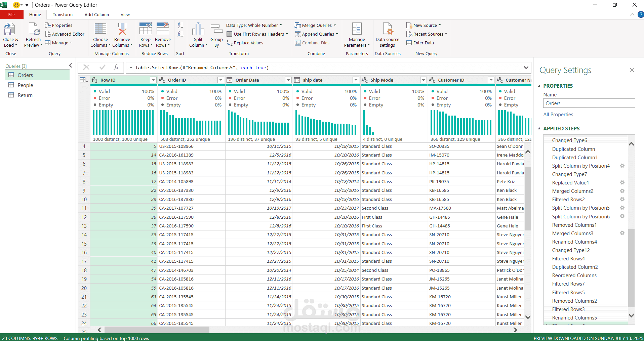Select the People query
644x341 pixels.
(x=38, y=85)
